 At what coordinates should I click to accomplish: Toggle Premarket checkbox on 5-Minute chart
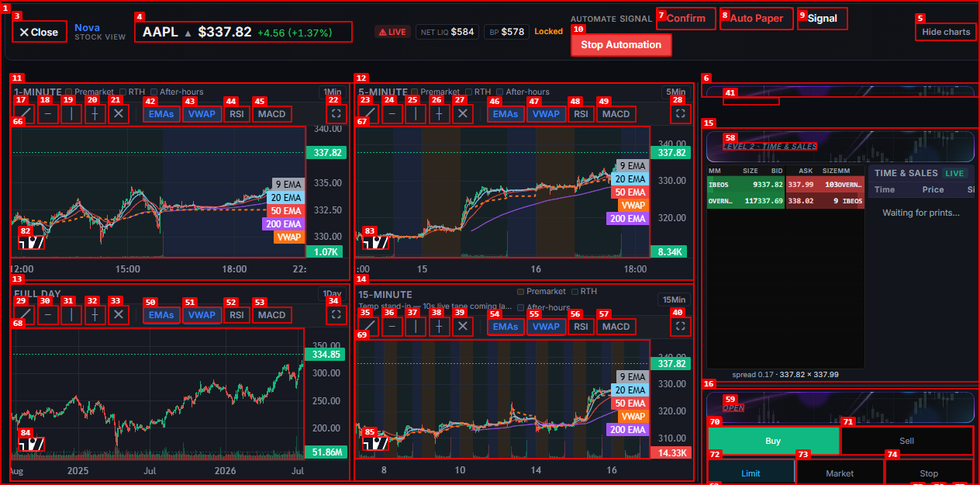click(414, 92)
